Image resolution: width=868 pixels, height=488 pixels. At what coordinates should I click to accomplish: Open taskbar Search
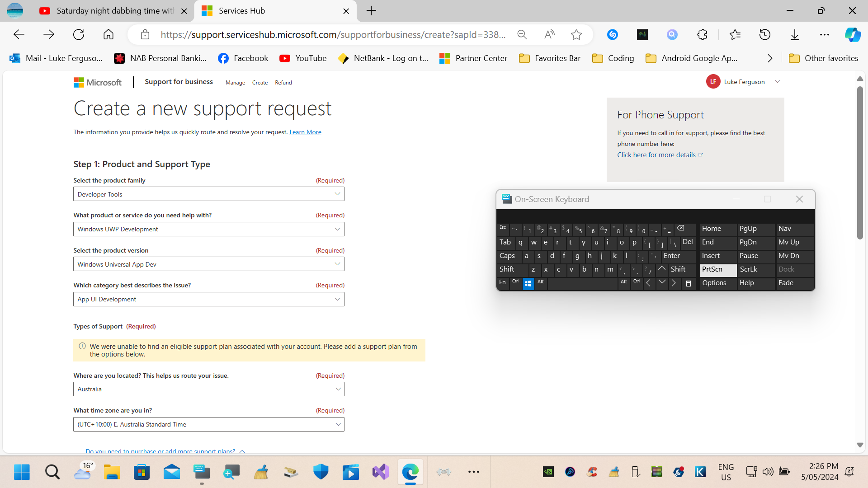coord(52,472)
